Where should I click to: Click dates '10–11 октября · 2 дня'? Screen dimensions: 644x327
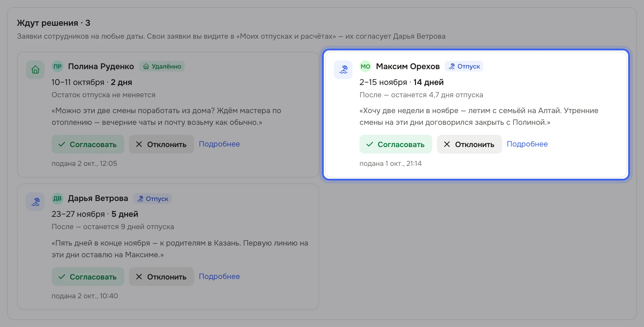click(92, 82)
